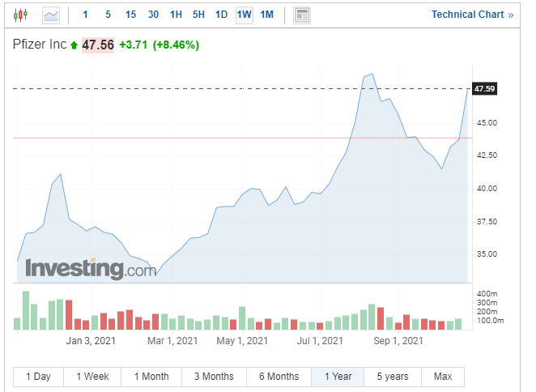Image resolution: width=536 pixels, height=392 pixels.
Task: Click the Jul 1, 2021 date label
Action: pyautogui.click(x=320, y=341)
